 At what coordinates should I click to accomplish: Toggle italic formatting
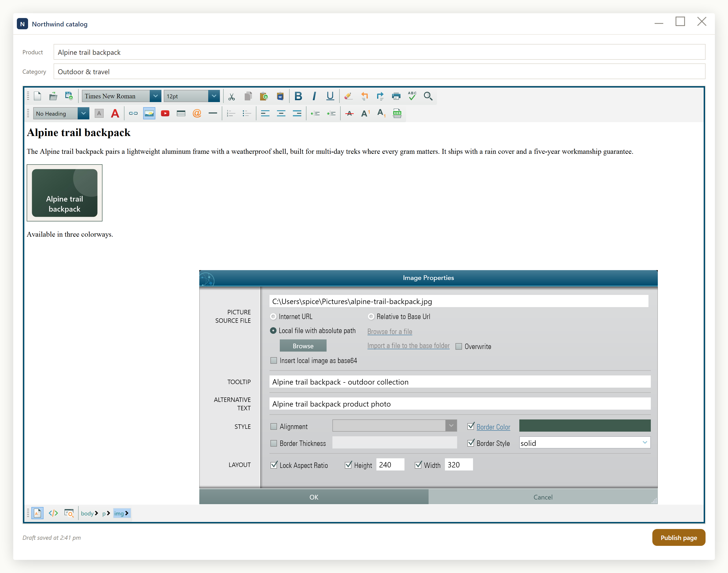[314, 97]
